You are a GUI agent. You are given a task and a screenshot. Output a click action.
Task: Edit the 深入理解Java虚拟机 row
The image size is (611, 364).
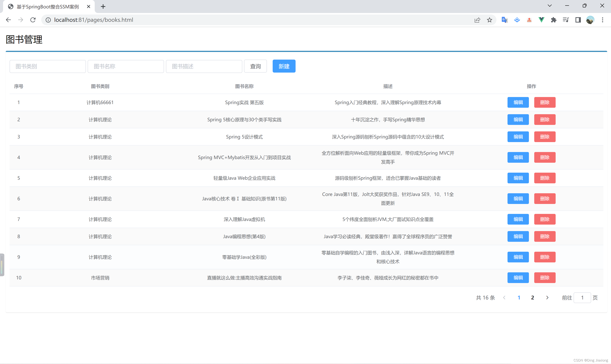(518, 219)
